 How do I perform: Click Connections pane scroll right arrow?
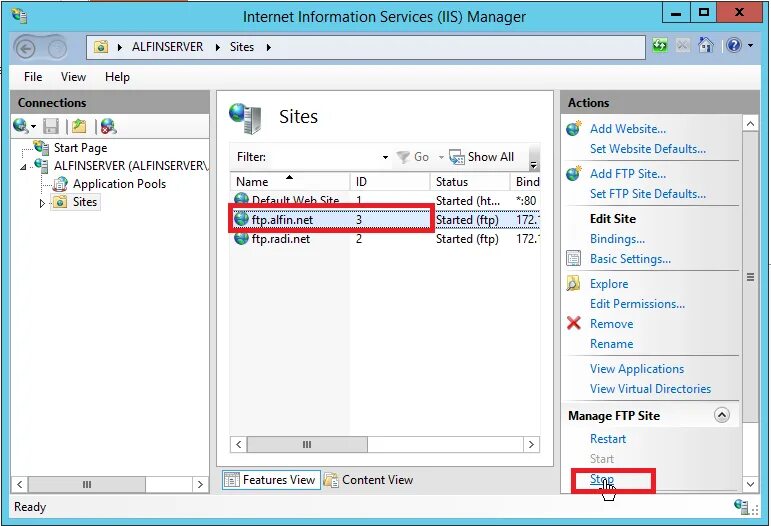click(200, 484)
